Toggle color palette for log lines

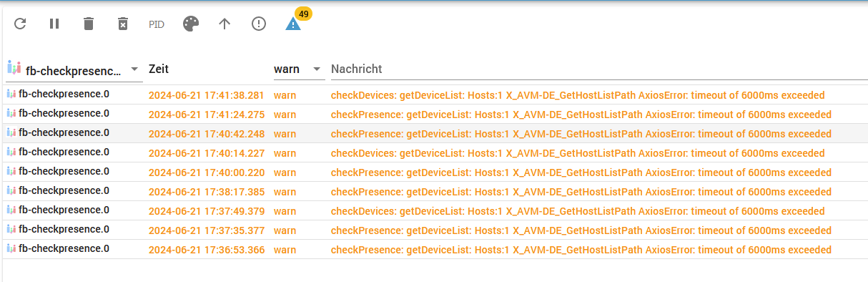pos(190,24)
